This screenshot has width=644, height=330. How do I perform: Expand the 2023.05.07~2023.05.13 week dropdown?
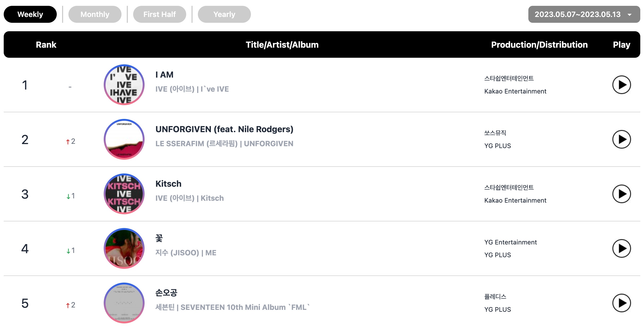tap(584, 14)
